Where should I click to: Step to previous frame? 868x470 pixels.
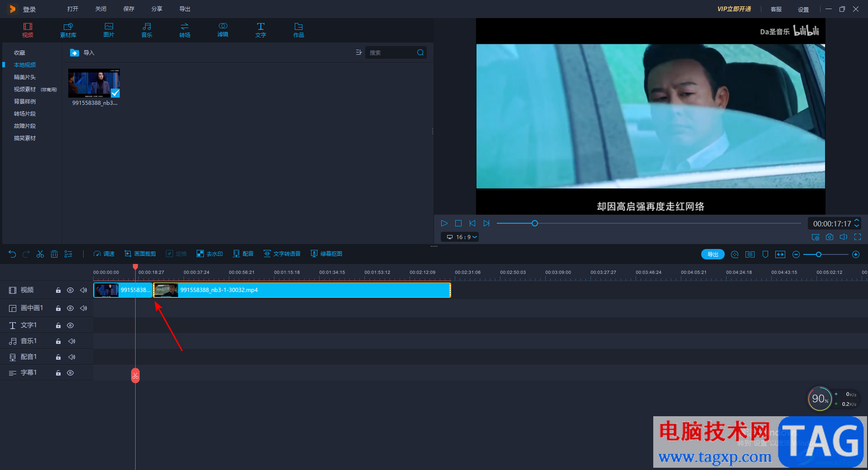(472, 223)
